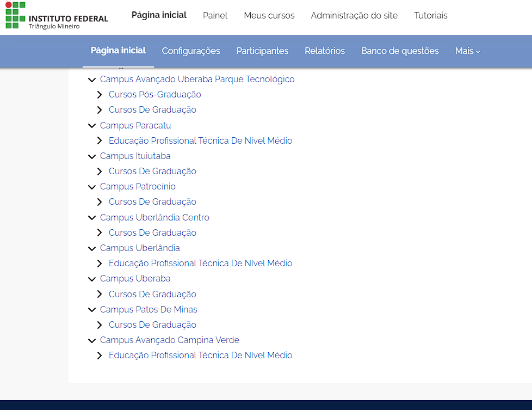
Task: Collapse Campus Avançado Uberaba Parque Tecnológico chevron
Action: click(x=91, y=79)
